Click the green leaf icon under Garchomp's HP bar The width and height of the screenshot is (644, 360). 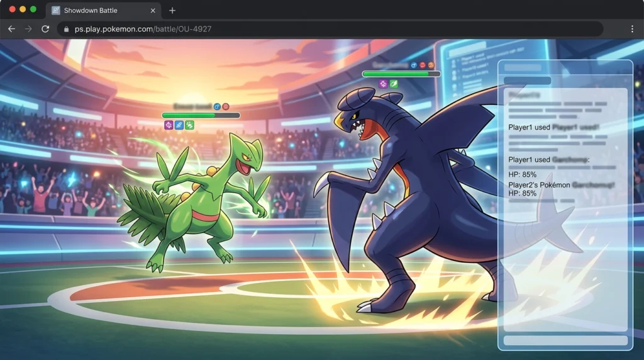tap(394, 84)
